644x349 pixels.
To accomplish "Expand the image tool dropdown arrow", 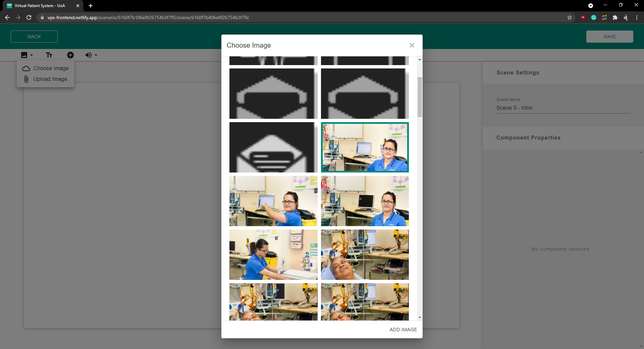I will pos(31,55).
